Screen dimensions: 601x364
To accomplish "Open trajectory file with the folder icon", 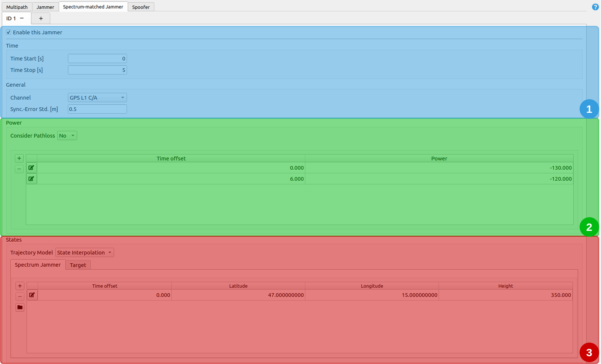I will pyautogui.click(x=20, y=307).
